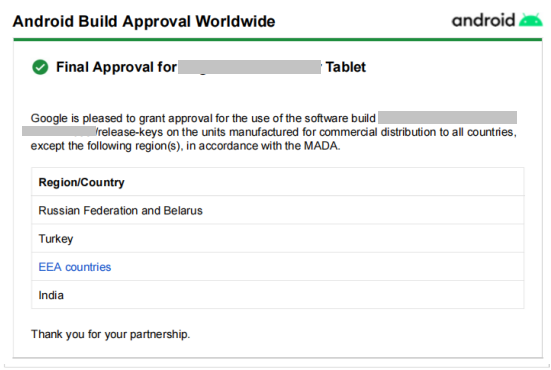The image size is (551, 370).
Task: Click the Final Approval for heading text
Action: click(116, 67)
